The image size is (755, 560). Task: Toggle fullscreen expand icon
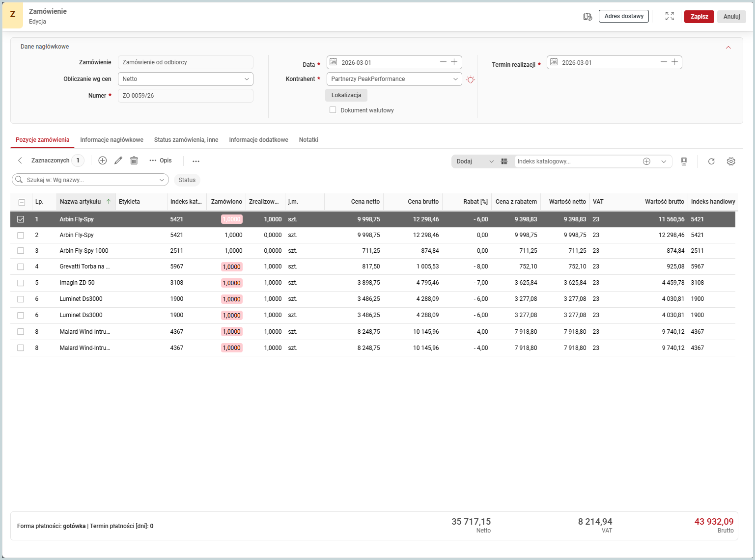tap(670, 16)
